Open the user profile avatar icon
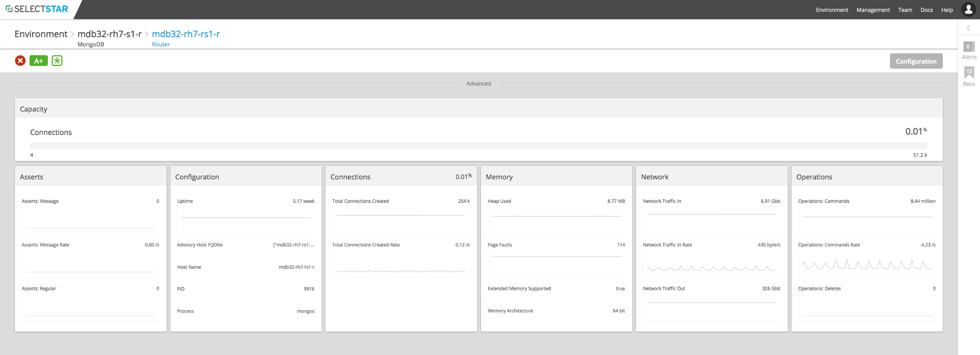The image size is (980, 355). point(968,9)
